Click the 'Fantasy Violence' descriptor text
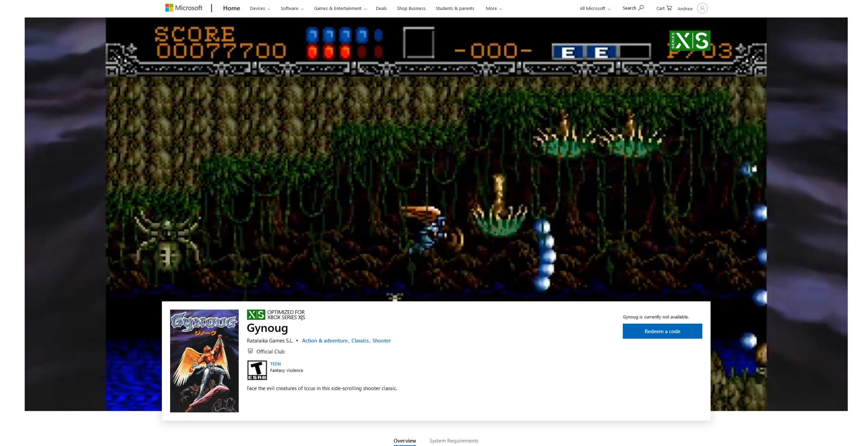 [x=286, y=370]
